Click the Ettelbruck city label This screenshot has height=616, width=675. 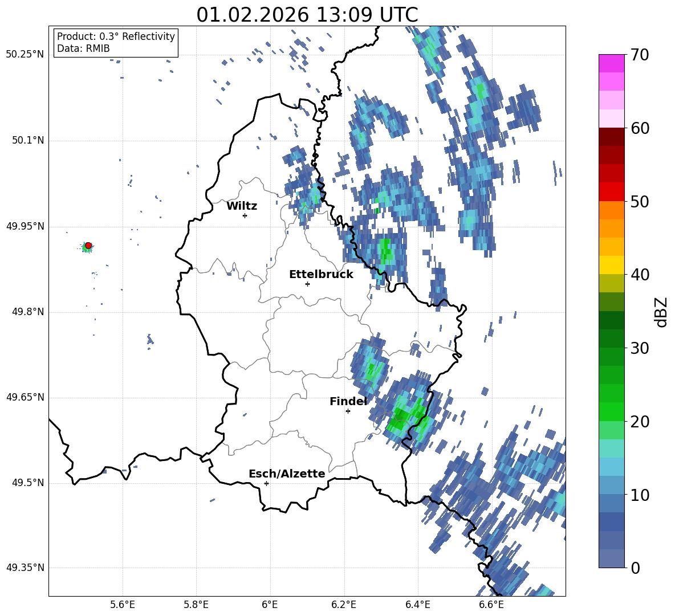click(x=321, y=275)
